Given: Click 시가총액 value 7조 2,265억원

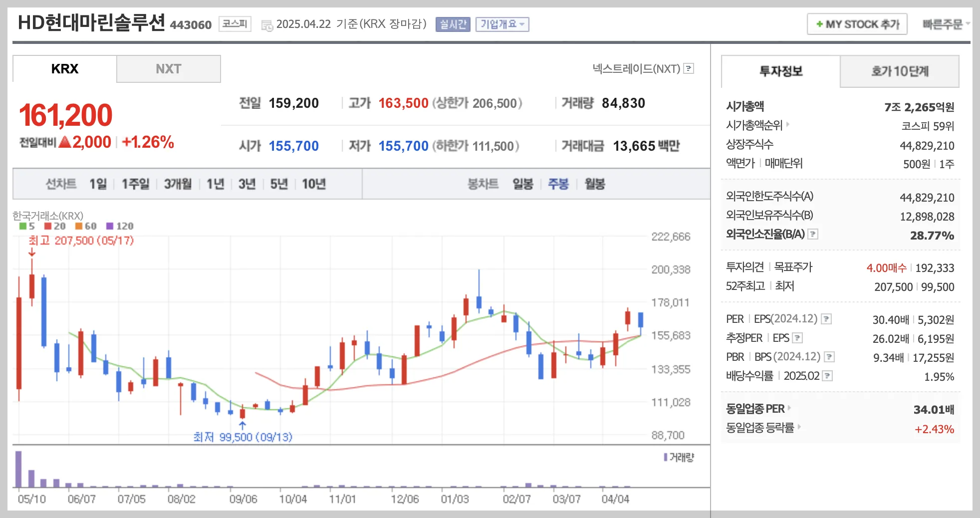Looking at the screenshot, I should 919,107.
